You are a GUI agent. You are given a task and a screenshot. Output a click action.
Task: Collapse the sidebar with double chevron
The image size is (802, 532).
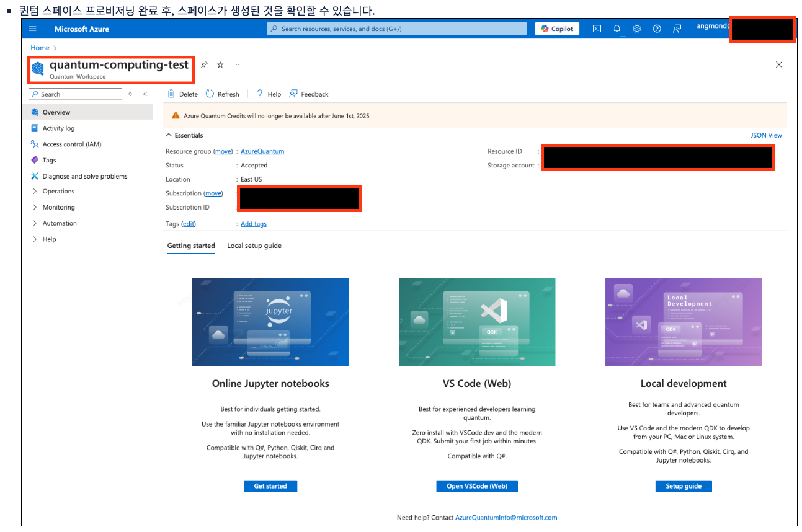(145, 94)
